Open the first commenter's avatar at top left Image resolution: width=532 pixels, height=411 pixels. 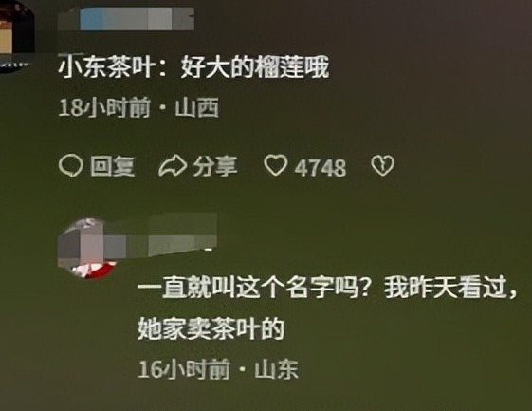point(16,34)
